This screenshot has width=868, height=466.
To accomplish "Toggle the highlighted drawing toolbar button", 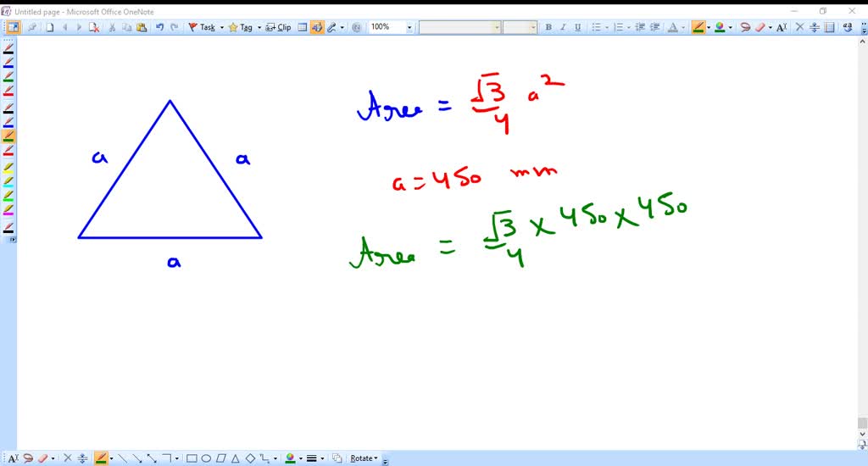I will (x=317, y=27).
